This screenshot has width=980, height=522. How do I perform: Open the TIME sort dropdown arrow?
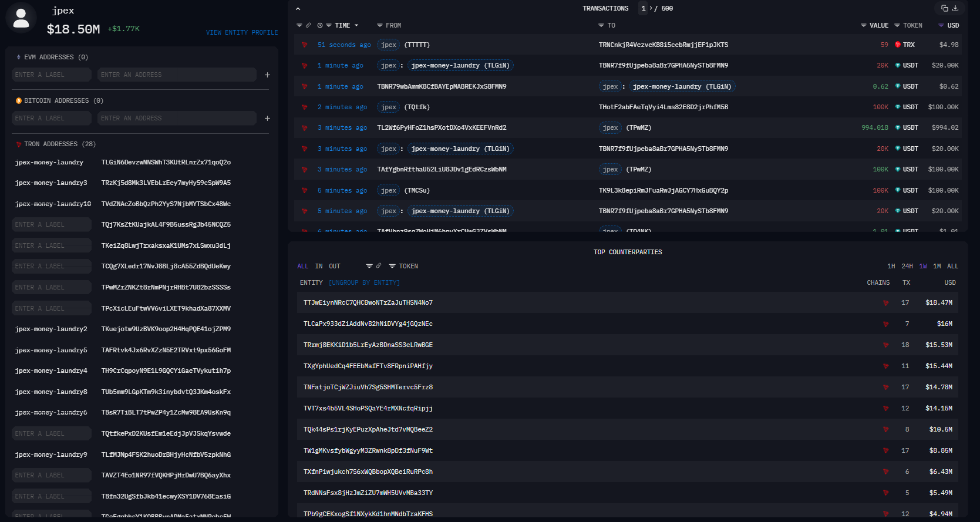(356, 25)
